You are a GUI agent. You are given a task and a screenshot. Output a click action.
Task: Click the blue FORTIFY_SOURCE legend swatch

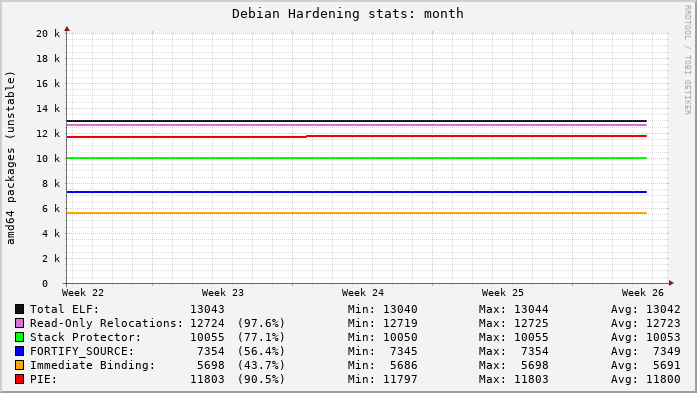[20, 351]
